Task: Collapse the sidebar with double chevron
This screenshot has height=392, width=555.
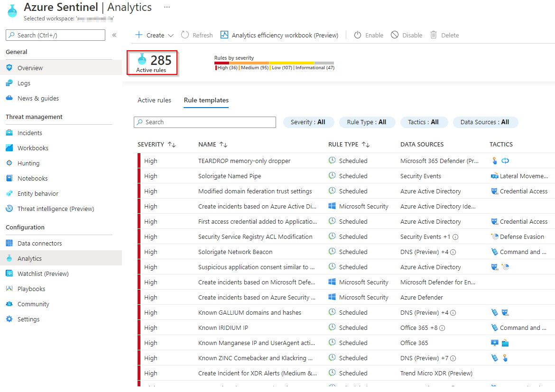Action: [x=114, y=35]
